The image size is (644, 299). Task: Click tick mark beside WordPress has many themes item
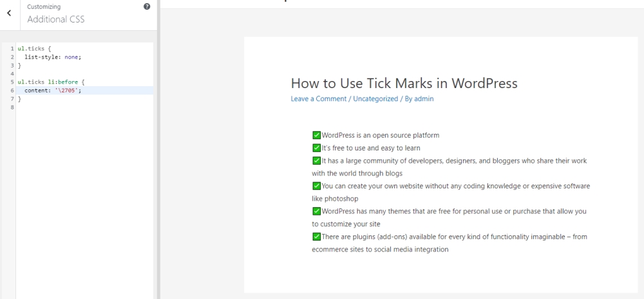point(316,211)
